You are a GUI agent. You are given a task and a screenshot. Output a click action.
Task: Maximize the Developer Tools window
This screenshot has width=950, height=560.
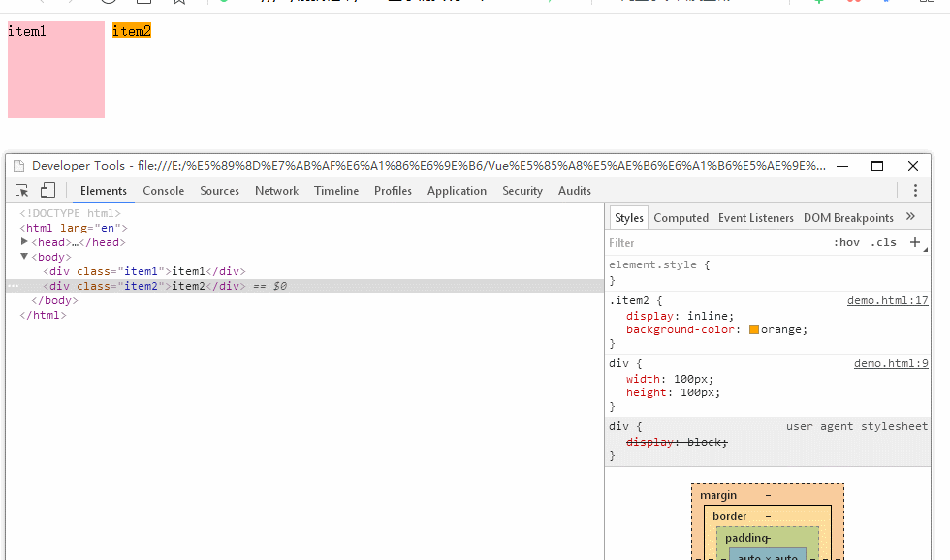click(x=876, y=166)
